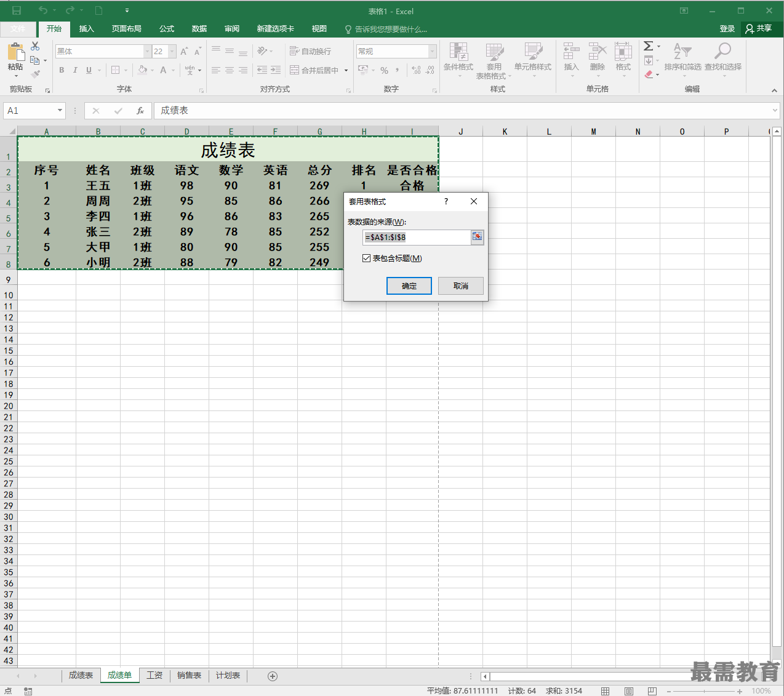Click the Cut scissors icon
The height and width of the screenshot is (696, 784).
tap(35, 46)
